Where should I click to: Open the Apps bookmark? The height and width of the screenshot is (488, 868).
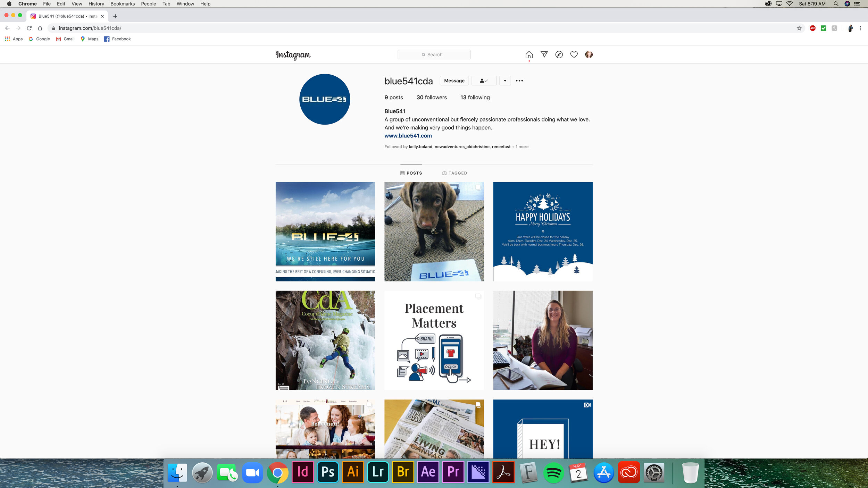[14, 39]
